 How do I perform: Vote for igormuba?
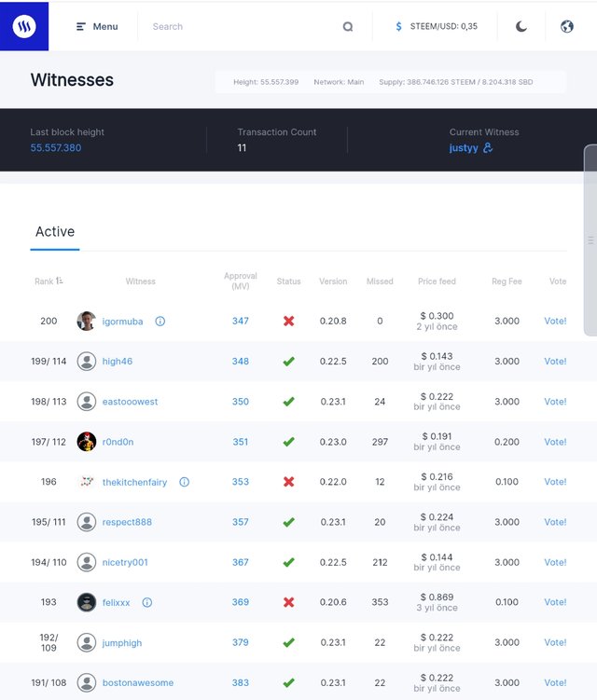555,321
